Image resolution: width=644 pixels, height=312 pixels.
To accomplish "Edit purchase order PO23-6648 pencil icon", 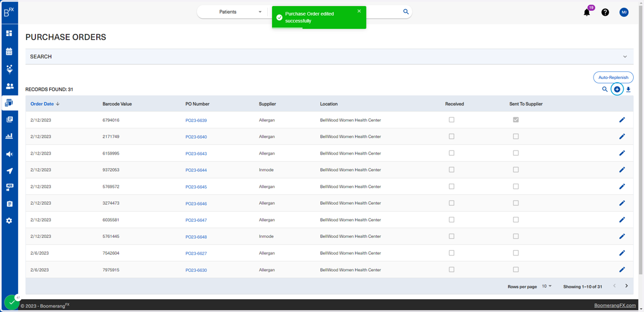I will [622, 236].
